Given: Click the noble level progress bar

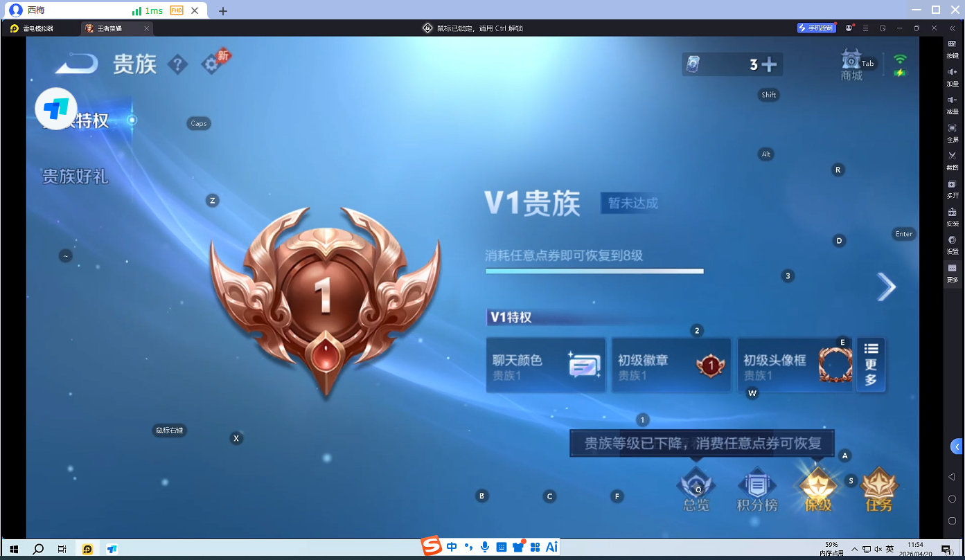Looking at the screenshot, I should coord(594,271).
